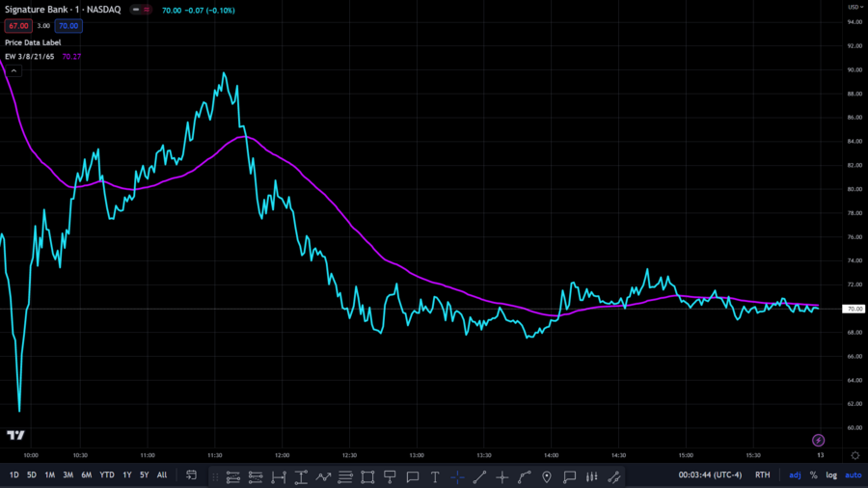
Task: Select the regression channel tool
Action: [614, 477]
